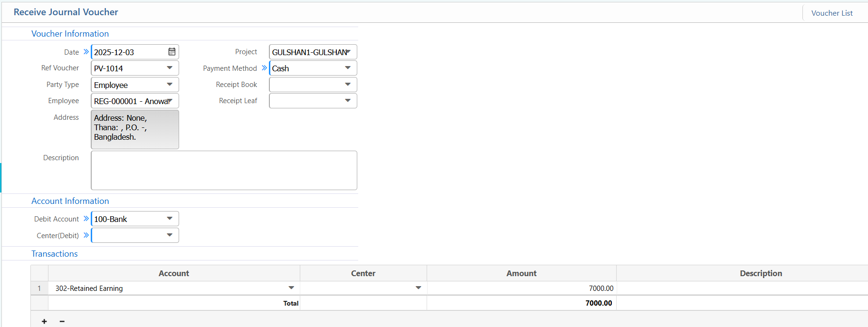Change the Payment Method dropdown
The image size is (868, 327).
tap(348, 68)
